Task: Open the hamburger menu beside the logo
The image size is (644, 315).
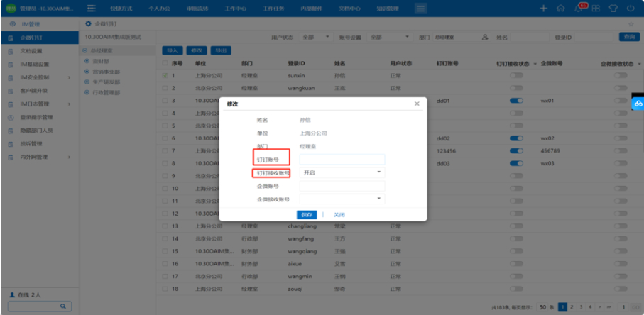Action: click(x=91, y=8)
